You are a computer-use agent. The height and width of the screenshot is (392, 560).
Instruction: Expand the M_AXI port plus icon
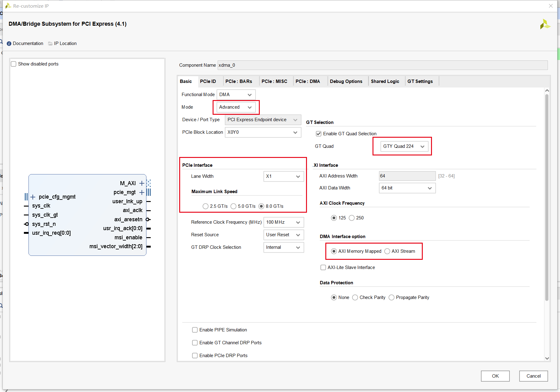coord(142,183)
